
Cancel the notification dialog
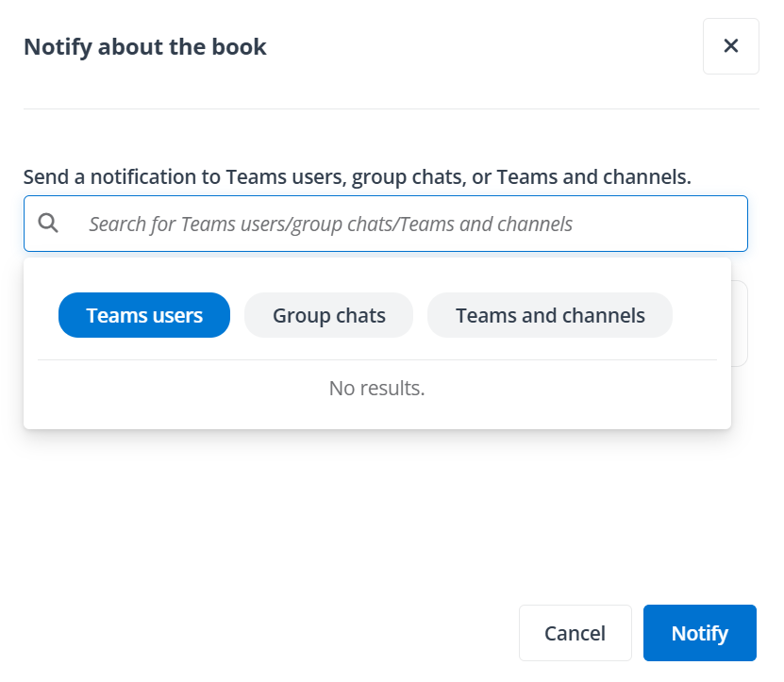pos(575,633)
